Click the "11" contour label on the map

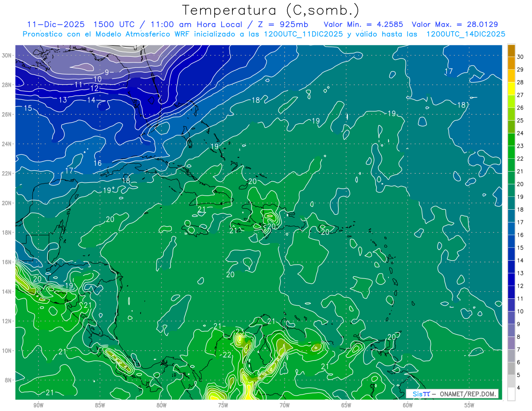78,85
